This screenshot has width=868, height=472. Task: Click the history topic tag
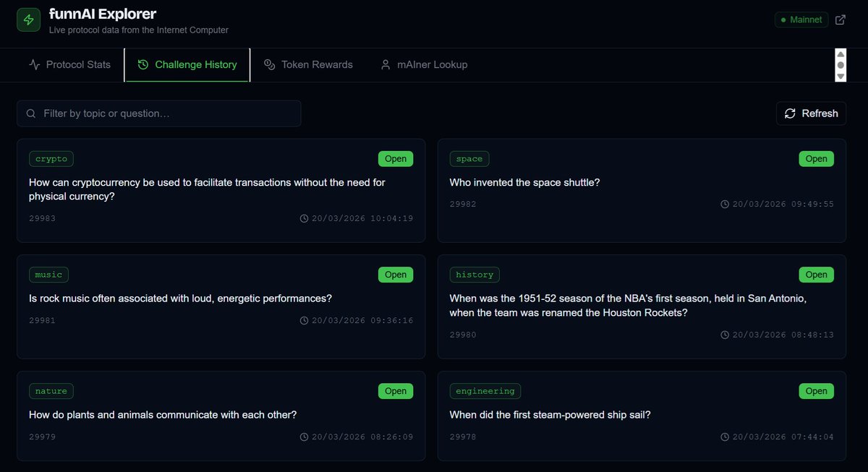(475, 275)
